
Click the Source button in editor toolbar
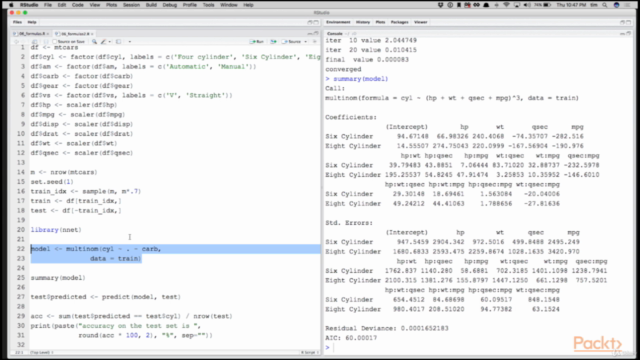pyautogui.click(x=292, y=42)
